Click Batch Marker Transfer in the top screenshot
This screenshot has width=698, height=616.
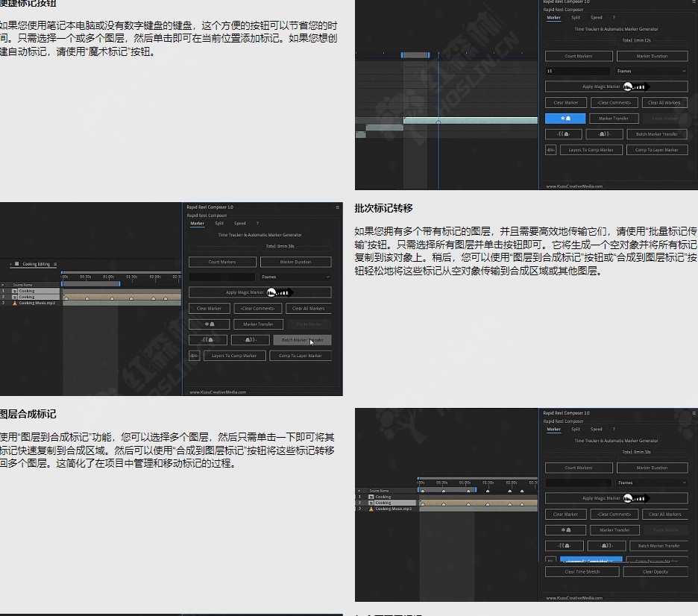pyautogui.click(x=656, y=134)
